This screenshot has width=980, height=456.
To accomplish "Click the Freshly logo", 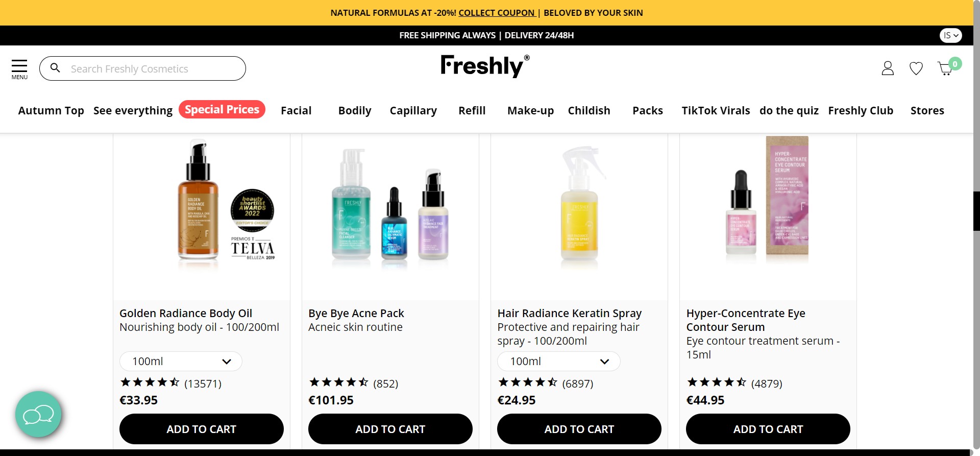I will pyautogui.click(x=484, y=66).
